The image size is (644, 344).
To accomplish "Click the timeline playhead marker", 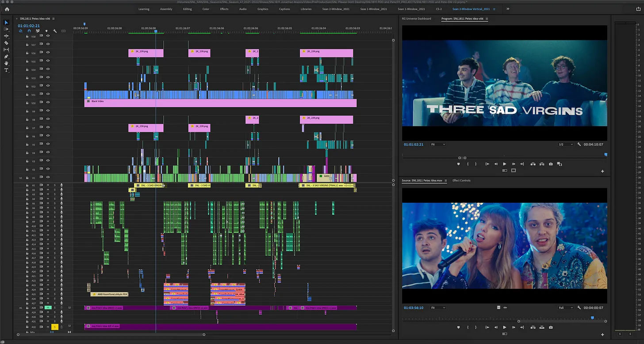I will coord(156,32).
